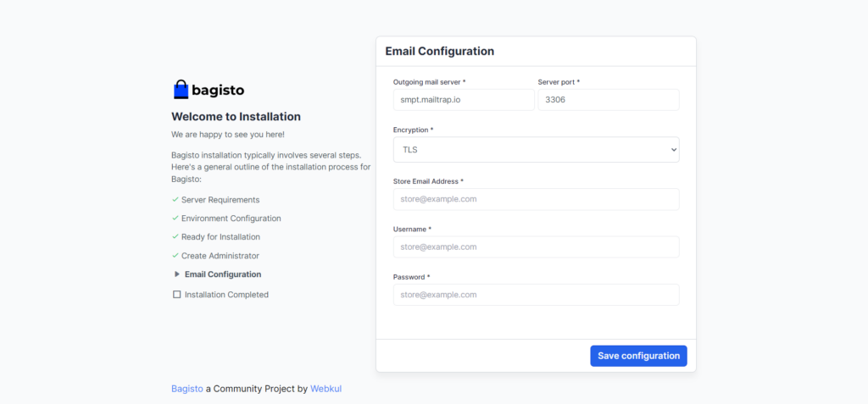The image size is (868, 404).
Task: Click checkmark icon beside Create Administrator
Action: (x=175, y=256)
